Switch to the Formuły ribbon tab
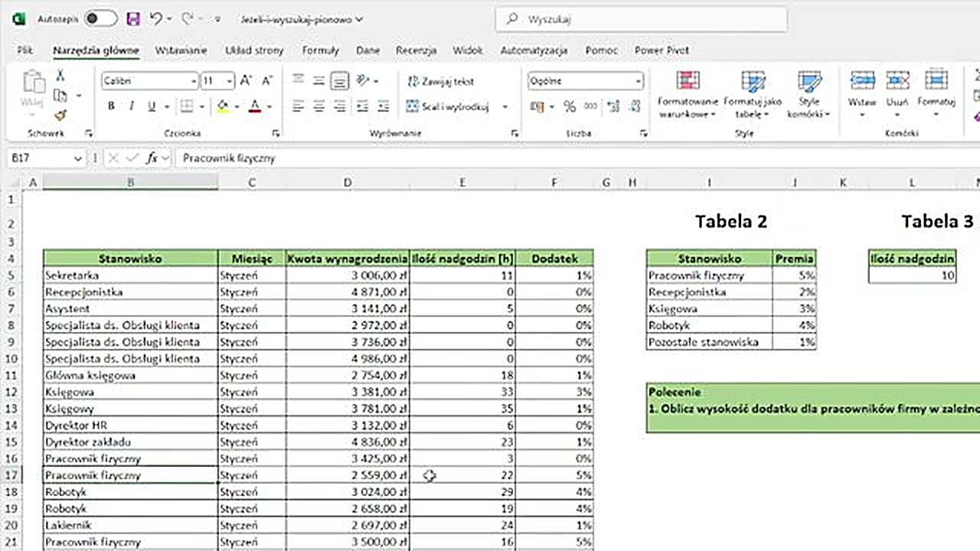The width and height of the screenshot is (980, 551). [x=320, y=50]
